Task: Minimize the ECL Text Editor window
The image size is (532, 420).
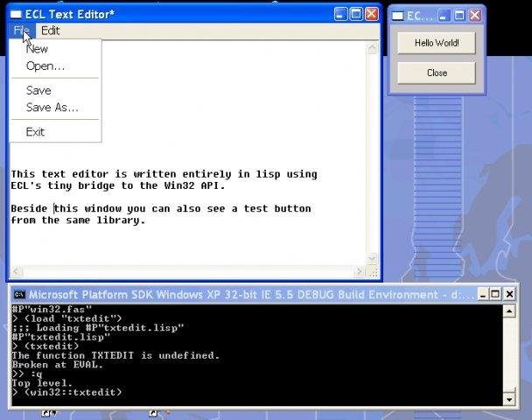Action: 339,14
